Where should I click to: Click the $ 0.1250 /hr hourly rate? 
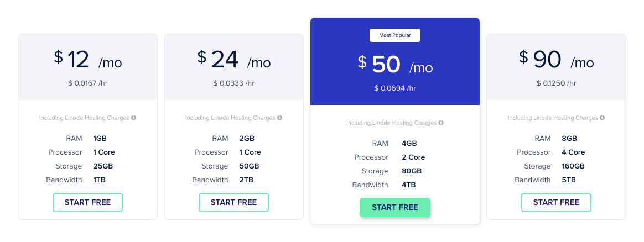coord(556,83)
